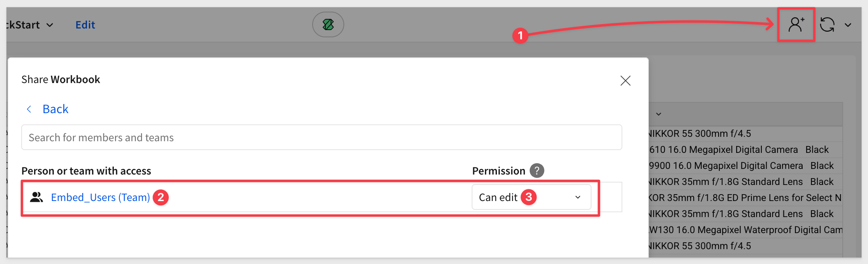The width and height of the screenshot is (868, 264).
Task: Click the left chevron before Back
Action: tap(29, 109)
